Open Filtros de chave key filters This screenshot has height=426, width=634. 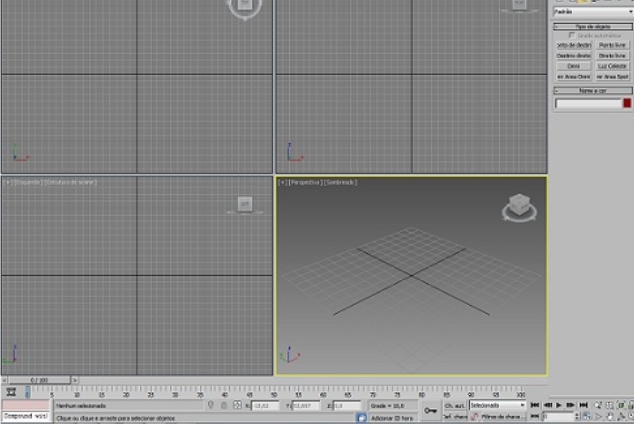(503, 416)
